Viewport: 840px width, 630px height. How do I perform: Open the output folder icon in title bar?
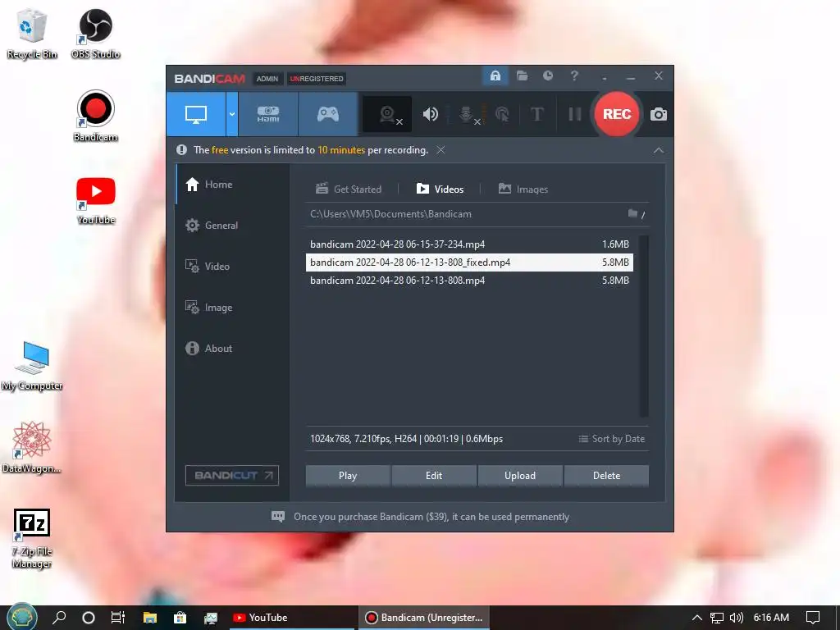tap(522, 76)
